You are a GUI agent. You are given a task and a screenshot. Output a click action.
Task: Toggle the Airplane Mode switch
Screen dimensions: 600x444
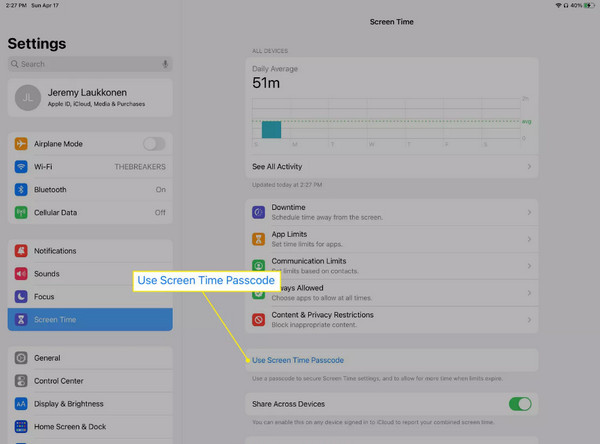coord(154,144)
